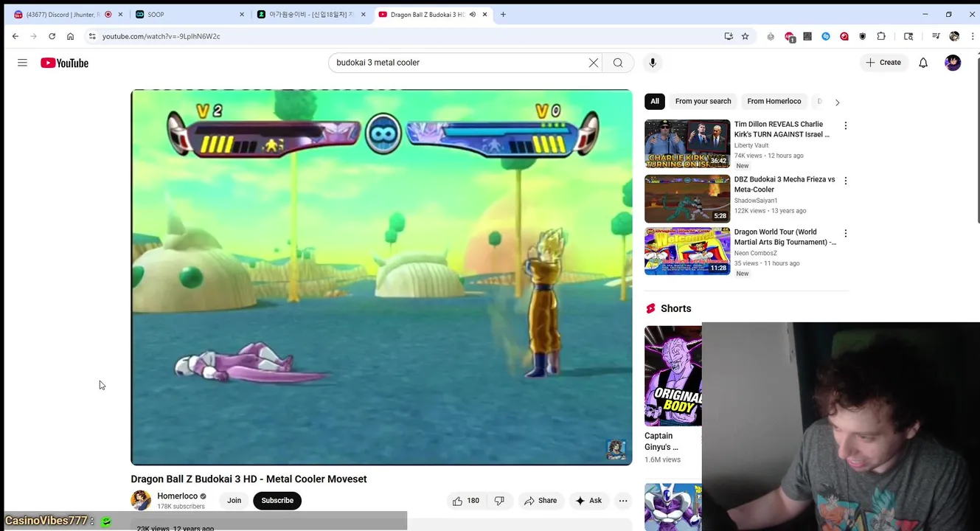The height and width of the screenshot is (531, 980).
Task: Go to the YouTube home logo
Action: coord(64,63)
